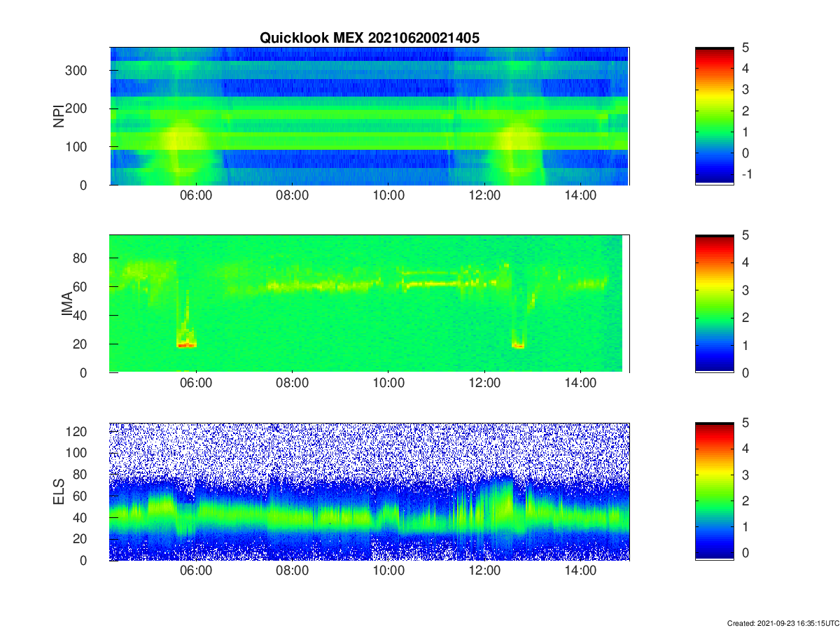Click the 4 label on the ELS colorbar
This screenshot has width=840, height=630.
coord(746,449)
